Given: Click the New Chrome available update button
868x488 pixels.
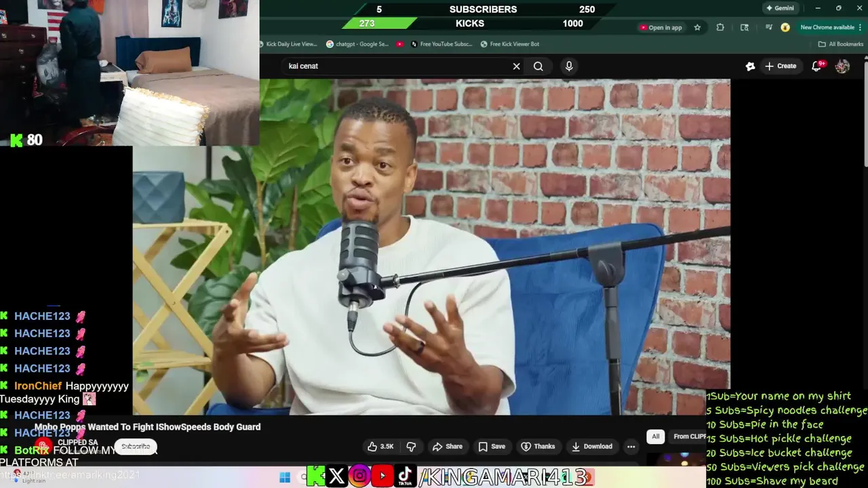Looking at the screenshot, I should (827, 28).
